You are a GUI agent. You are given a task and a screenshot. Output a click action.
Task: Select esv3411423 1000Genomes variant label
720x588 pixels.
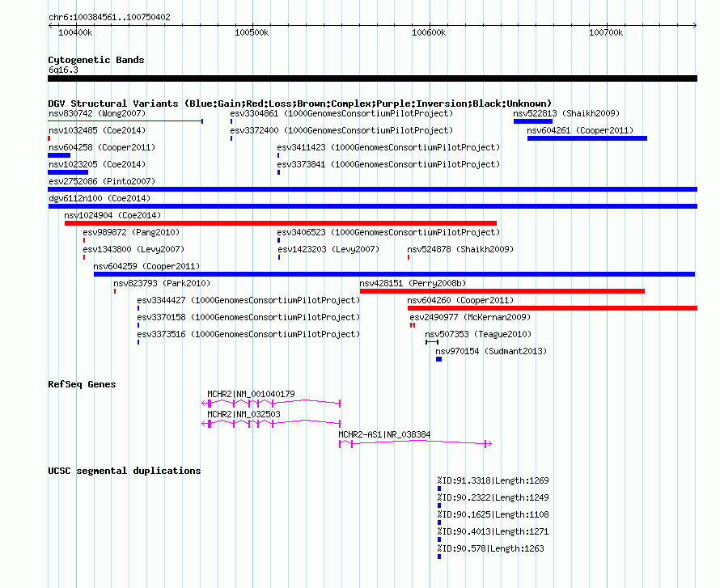[x=388, y=147]
